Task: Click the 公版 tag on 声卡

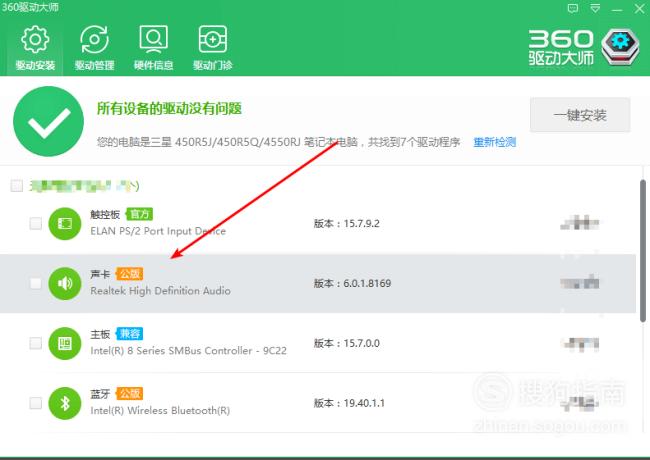Action: [129, 274]
